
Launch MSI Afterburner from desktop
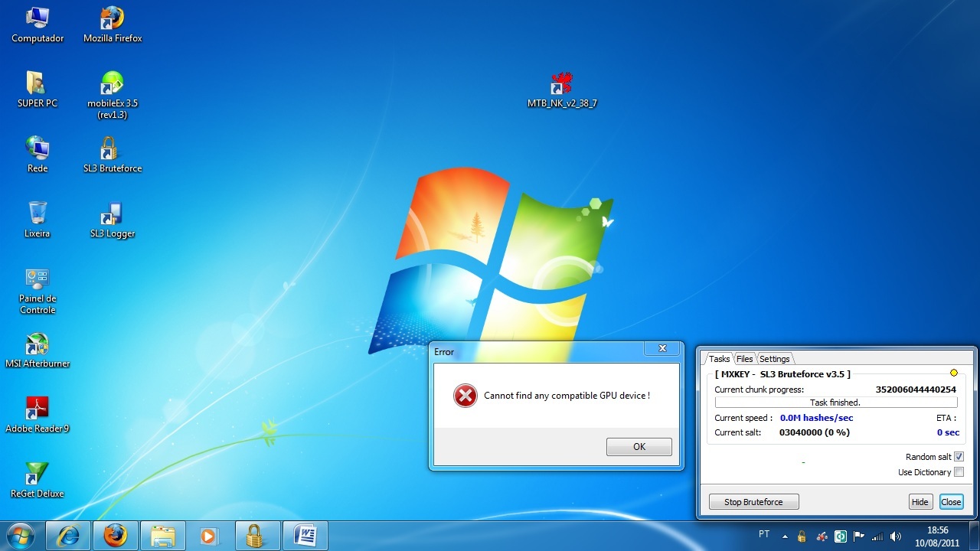pos(37,345)
